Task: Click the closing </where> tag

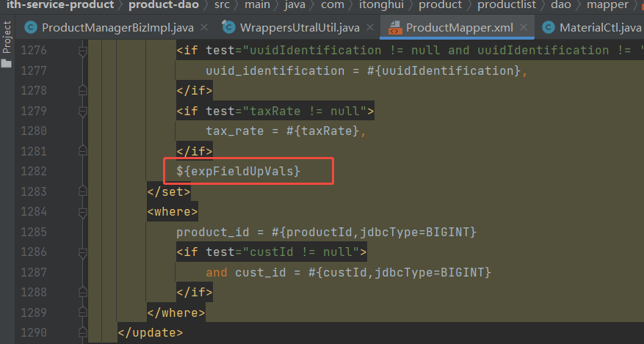Action: tap(176, 313)
